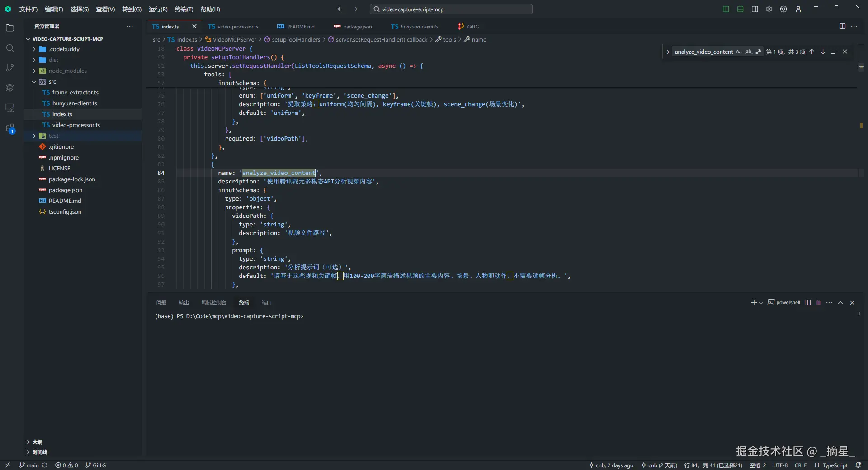868x470 pixels.
Task: Expand the 大纲 outline section
Action: click(28, 442)
